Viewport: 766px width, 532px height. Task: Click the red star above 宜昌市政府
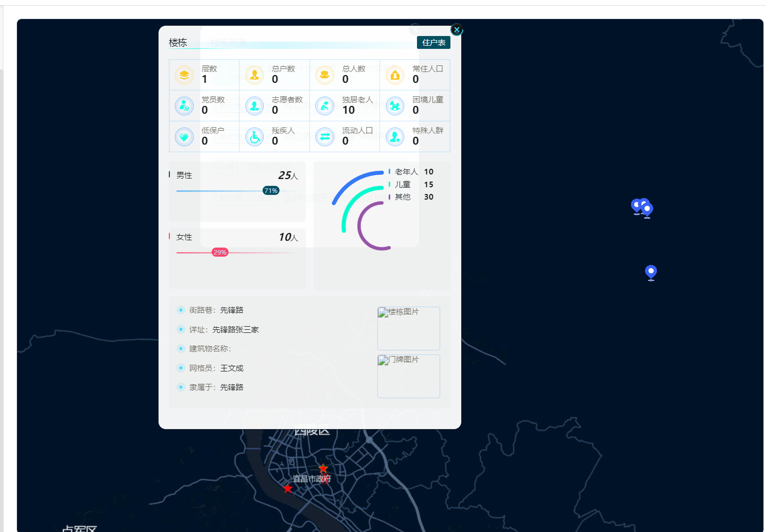(x=323, y=468)
